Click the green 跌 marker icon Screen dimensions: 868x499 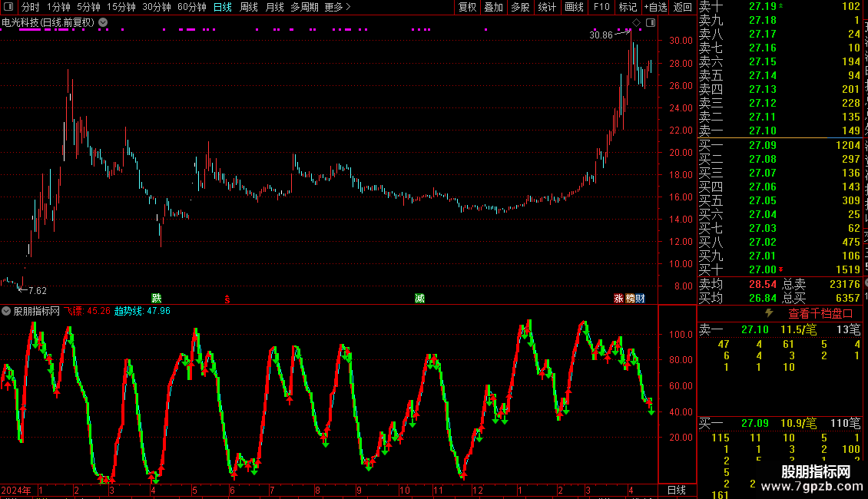tap(157, 298)
